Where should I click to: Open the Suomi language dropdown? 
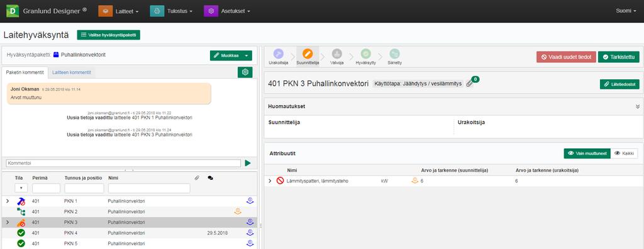pyautogui.click(x=626, y=11)
